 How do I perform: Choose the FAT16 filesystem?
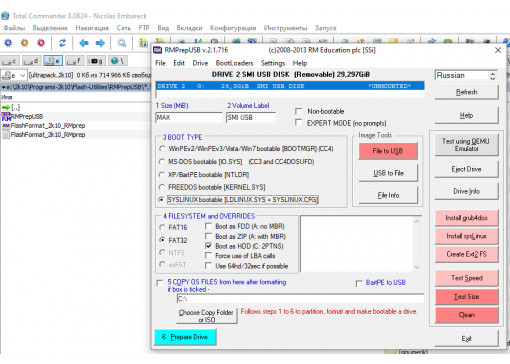click(162, 227)
